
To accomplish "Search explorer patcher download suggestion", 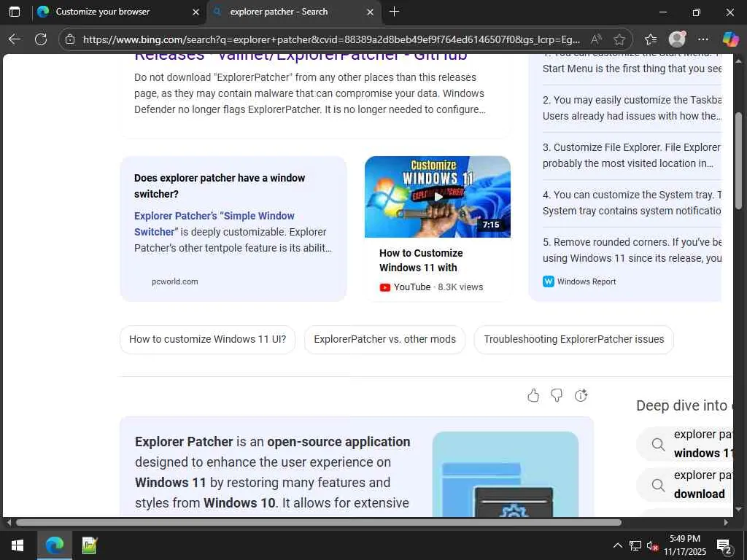I will click(686, 485).
